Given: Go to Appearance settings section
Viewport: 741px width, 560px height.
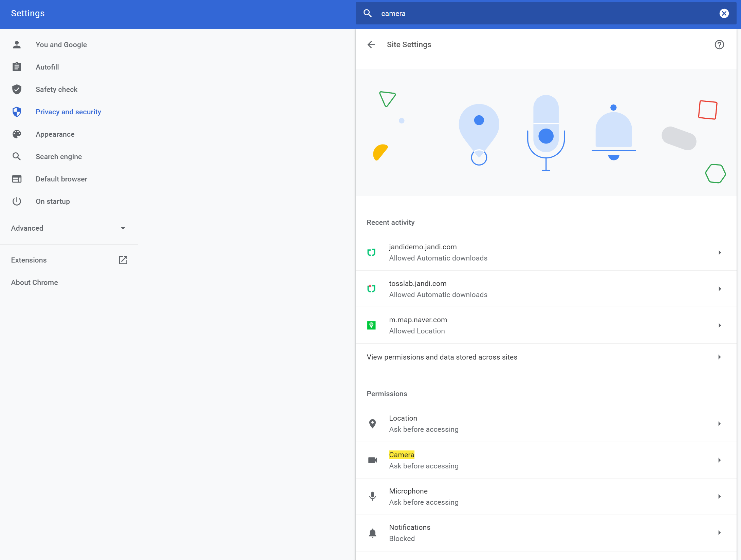Looking at the screenshot, I should (55, 134).
